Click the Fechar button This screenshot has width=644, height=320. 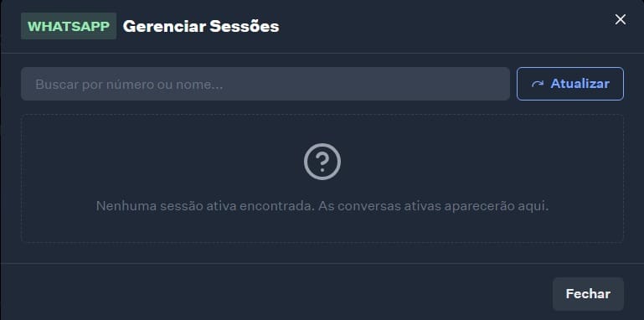[588, 294]
